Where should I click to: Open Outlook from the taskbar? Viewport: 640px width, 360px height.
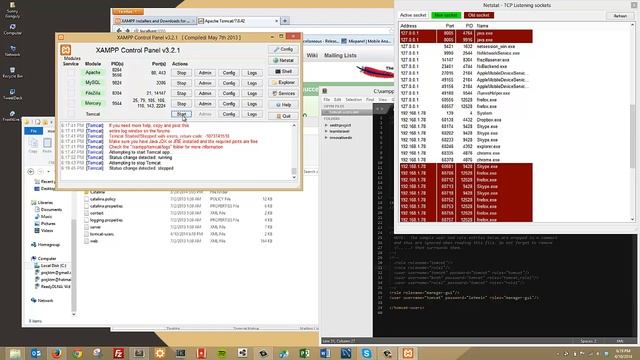tap(36, 353)
